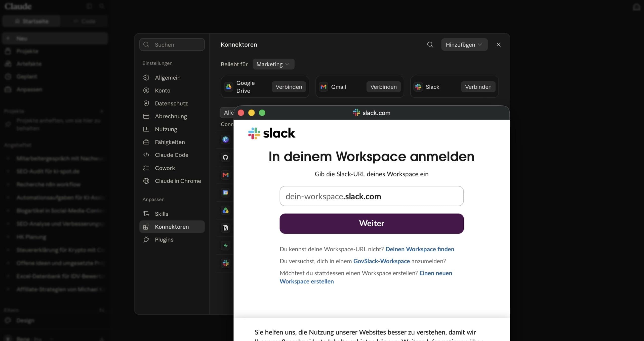Open Nutzung section
Viewport: 644px width, 341px height.
click(x=172, y=129)
